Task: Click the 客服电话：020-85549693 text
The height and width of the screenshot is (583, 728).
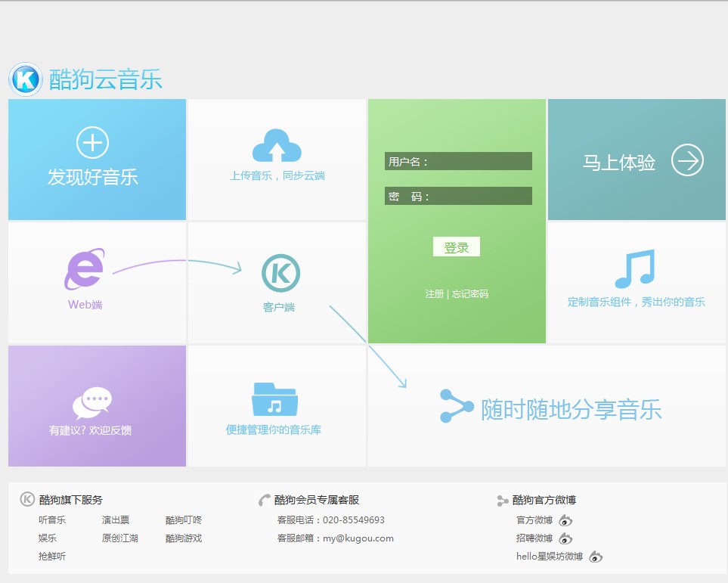Action: click(331, 519)
